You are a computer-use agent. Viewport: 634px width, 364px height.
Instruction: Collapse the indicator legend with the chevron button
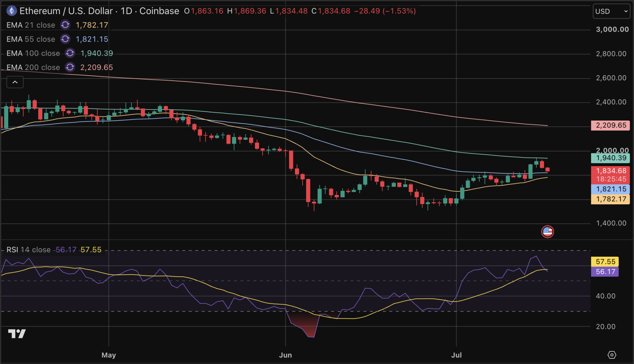pos(15,82)
